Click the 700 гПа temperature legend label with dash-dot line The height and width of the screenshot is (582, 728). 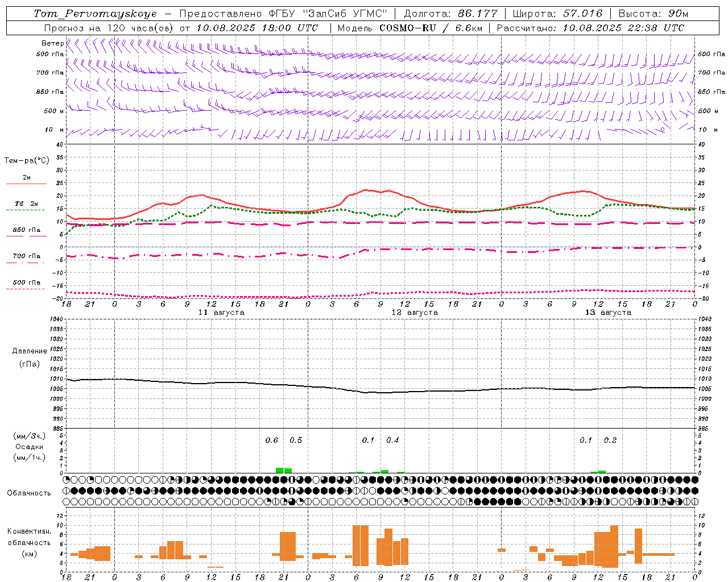pos(26,256)
